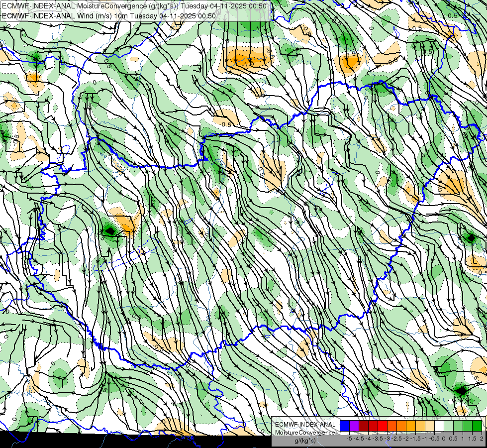Select the white legend swatch
487x448 pixels.
(439, 426)
